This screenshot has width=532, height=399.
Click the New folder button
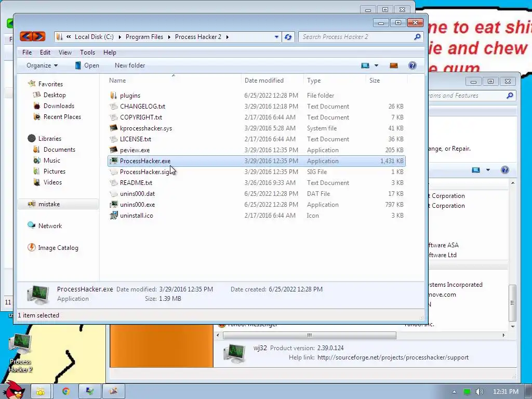129,65
